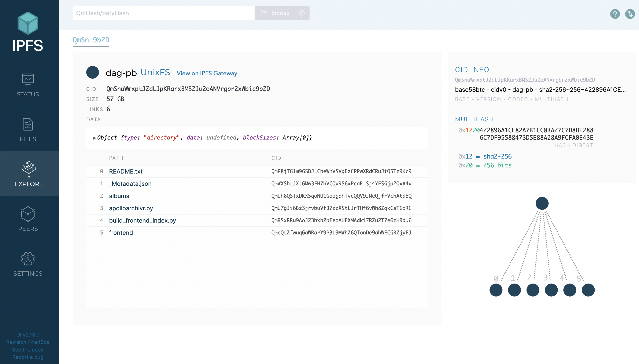Click the folder icon in Browse button
Screen dimensions: 639x364
[263, 13]
